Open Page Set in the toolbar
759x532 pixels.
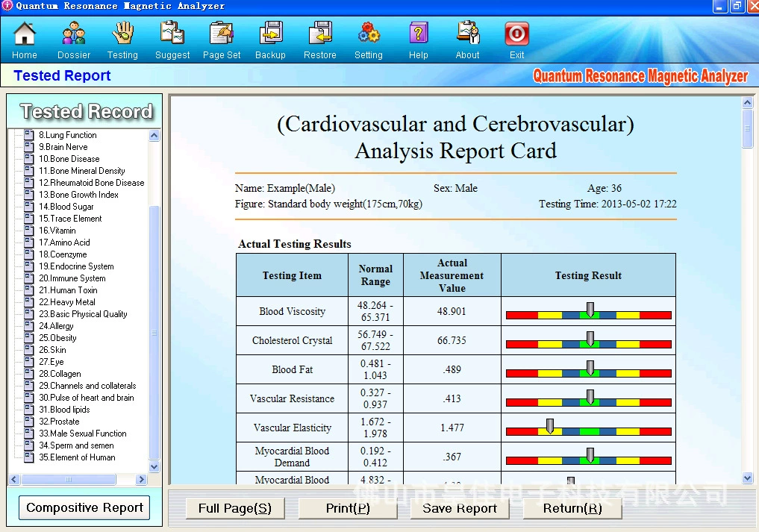pos(222,40)
